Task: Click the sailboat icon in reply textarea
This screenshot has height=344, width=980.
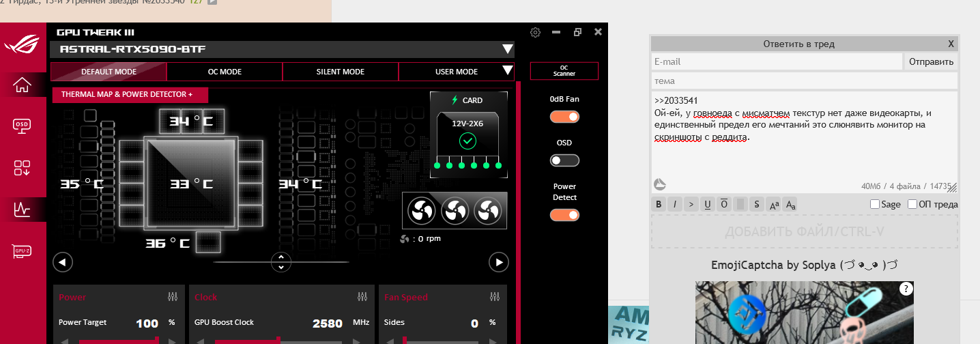Action: pyautogui.click(x=659, y=184)
